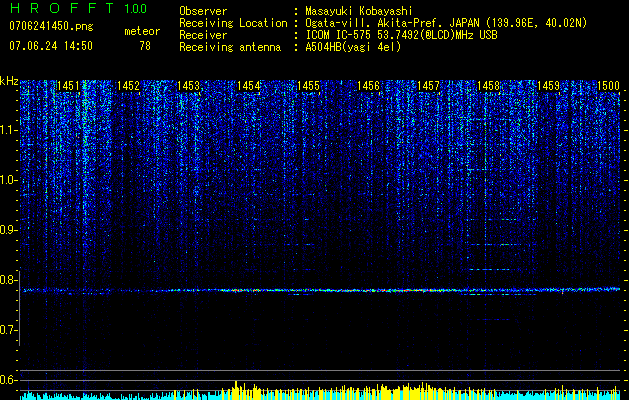Click the ICOM IC-575 receiver description
Screen dimensions: 629x400
[401, 35]
